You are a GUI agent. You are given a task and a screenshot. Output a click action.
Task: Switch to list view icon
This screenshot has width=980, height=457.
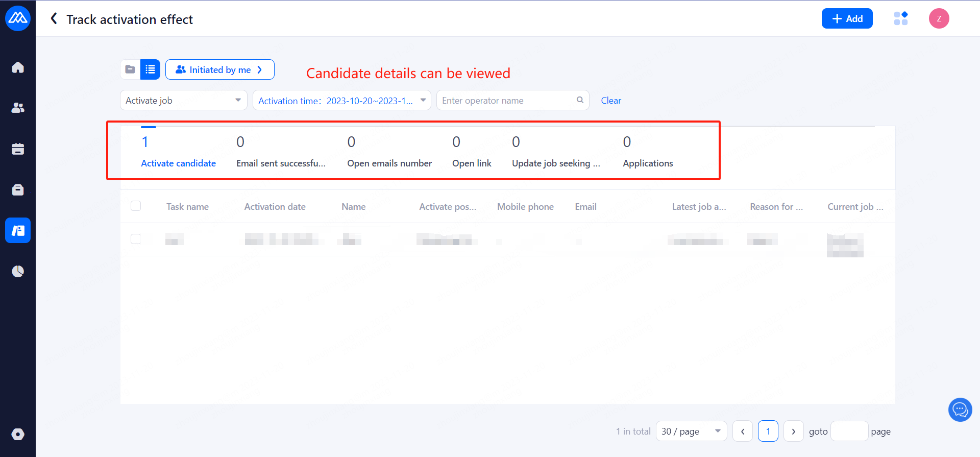click(x=150, y=69)
